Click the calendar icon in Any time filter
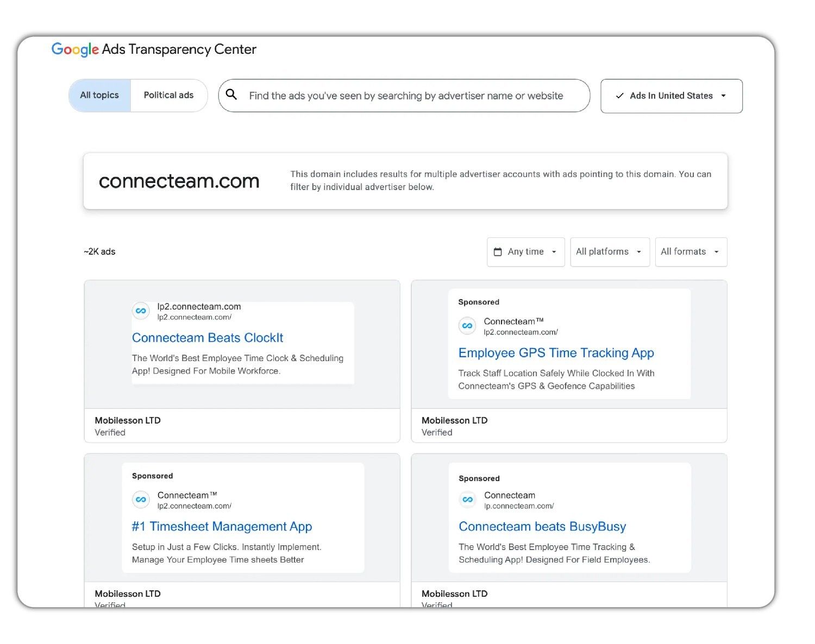 [x=498, y=251]
